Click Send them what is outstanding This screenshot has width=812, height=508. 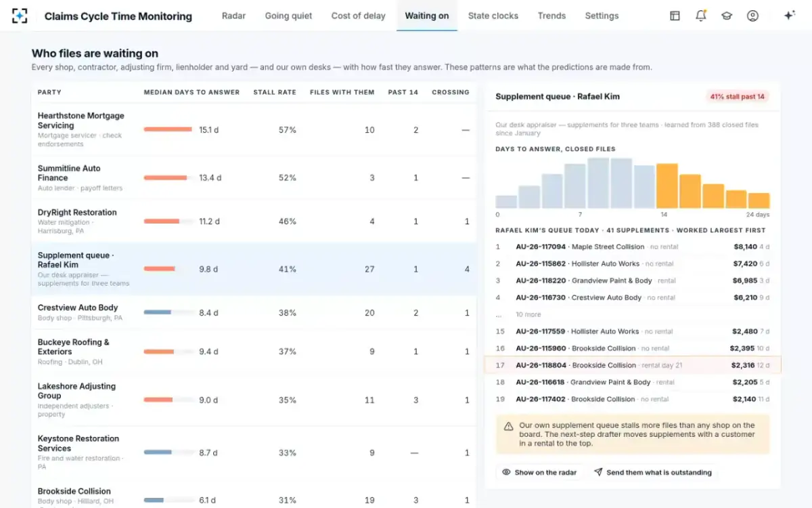click(x=652, y=472)
